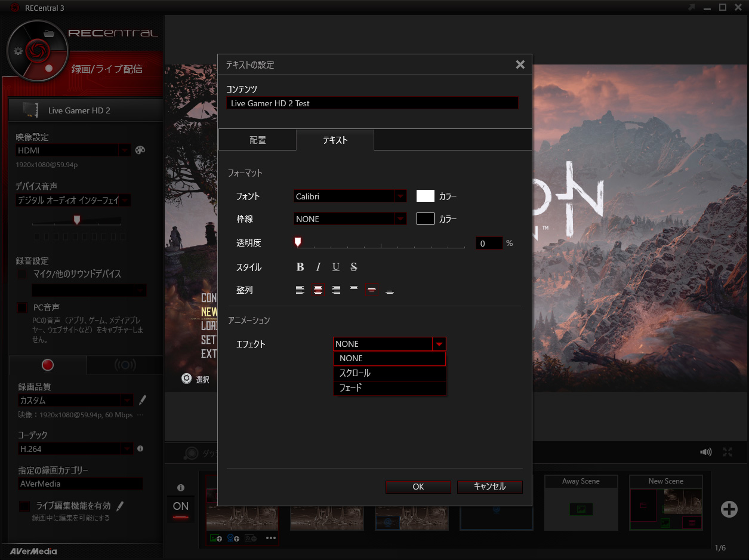
Task: Collapse the エフェクト dropdown arrow
Action: [439, 344]
